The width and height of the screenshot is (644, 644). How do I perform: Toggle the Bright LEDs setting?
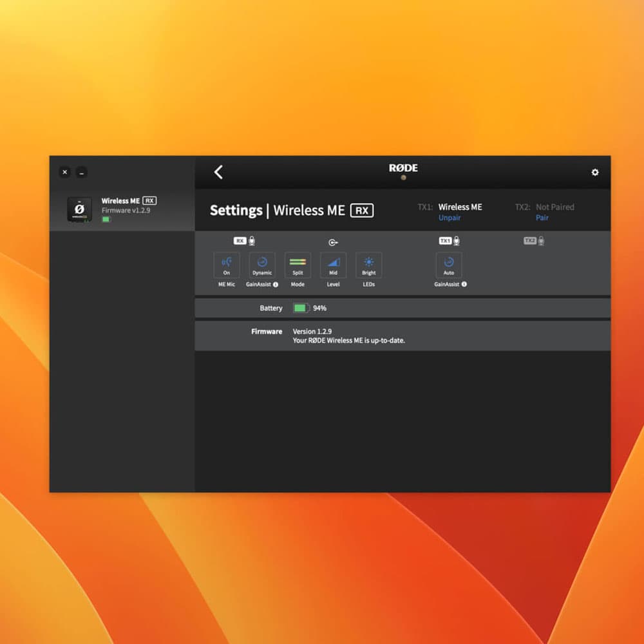pos(369,265)
